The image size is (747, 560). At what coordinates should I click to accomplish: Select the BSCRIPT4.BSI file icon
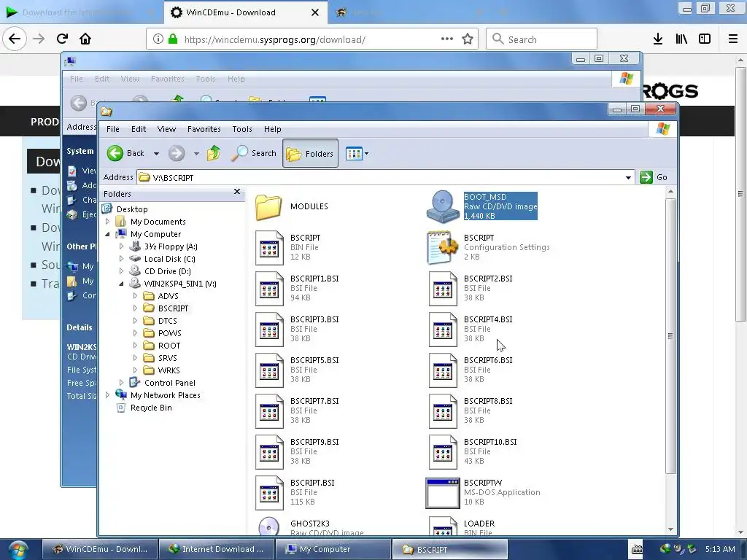coord(443,330)
